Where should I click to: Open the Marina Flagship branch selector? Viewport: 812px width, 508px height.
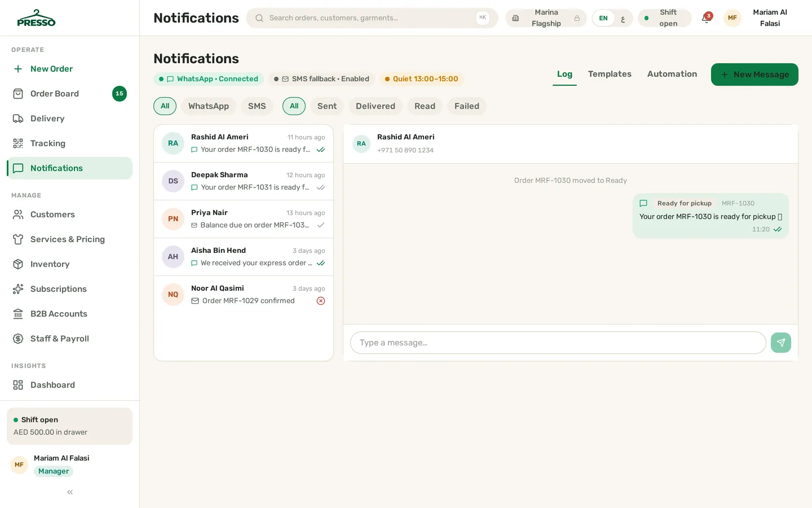pos(546,18)
